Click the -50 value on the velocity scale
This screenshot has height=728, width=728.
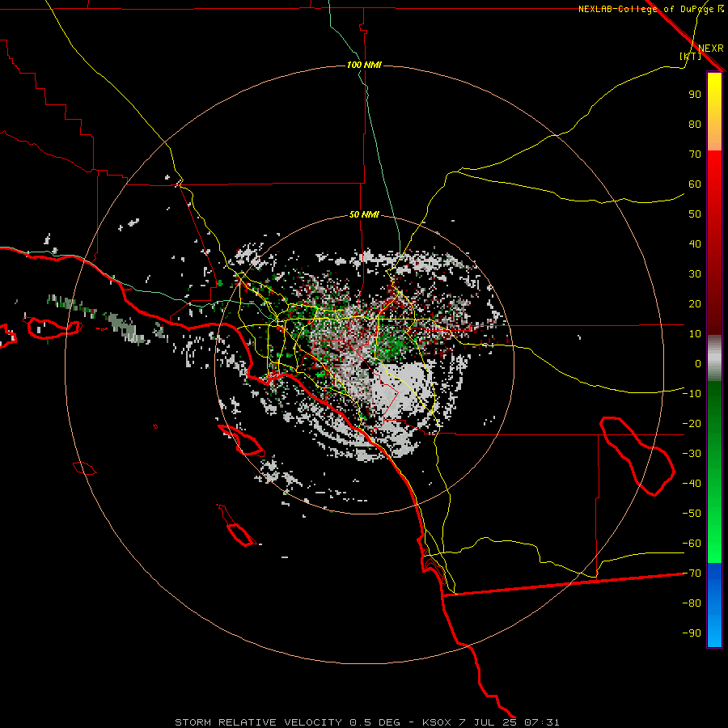[692, 514]
